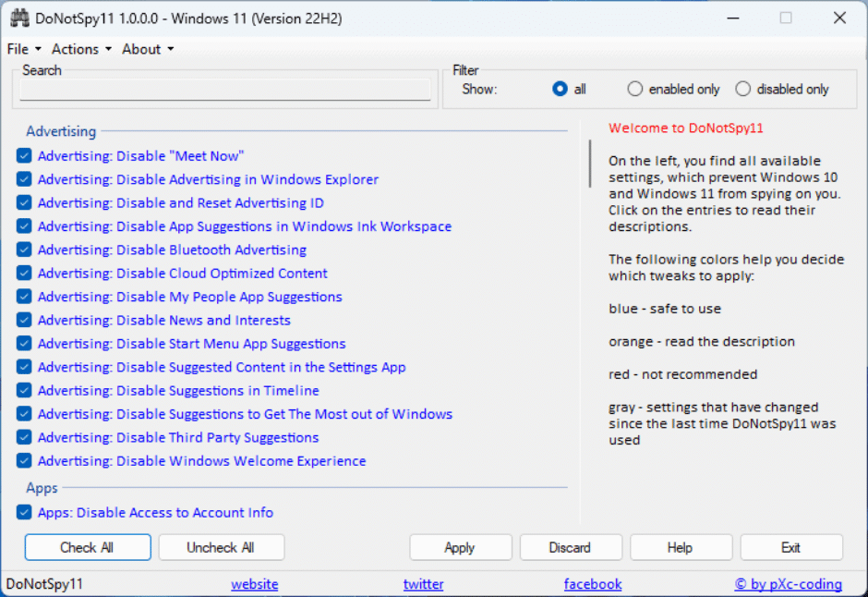The width and height of the screenshot is (868, 597).
Task: Click the Exit button
Action: 791,547
